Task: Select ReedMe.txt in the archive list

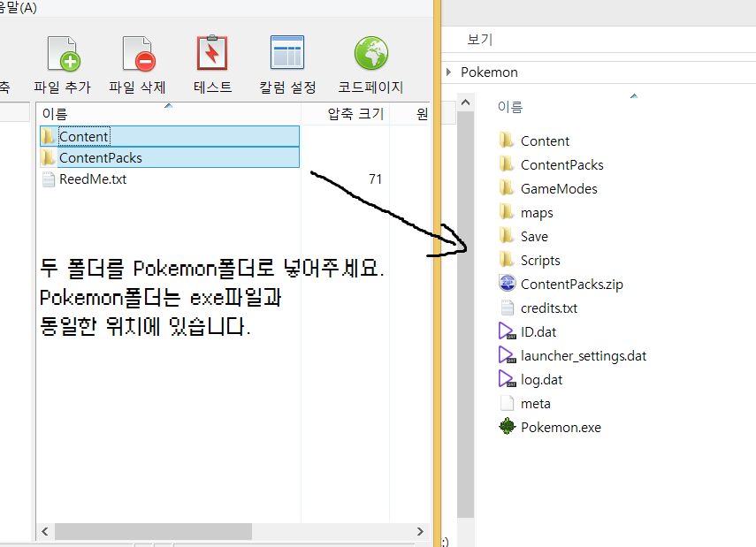Action: [92, 179]
